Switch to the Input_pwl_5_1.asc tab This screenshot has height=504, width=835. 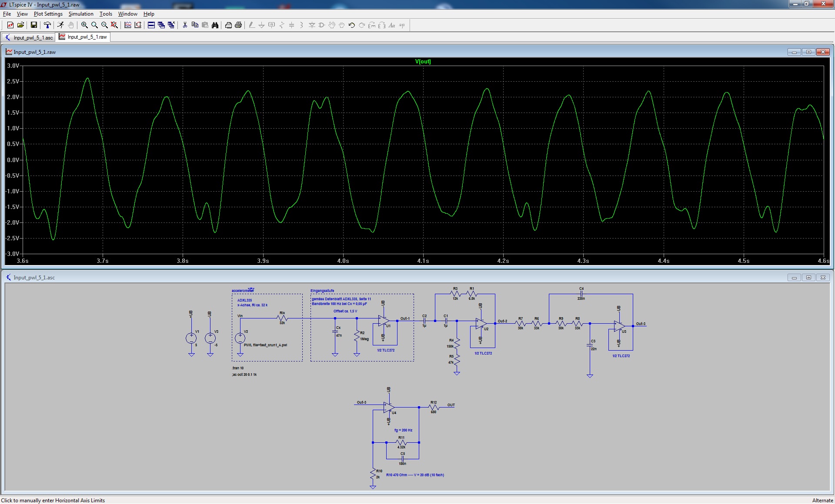tap(29, 37)
